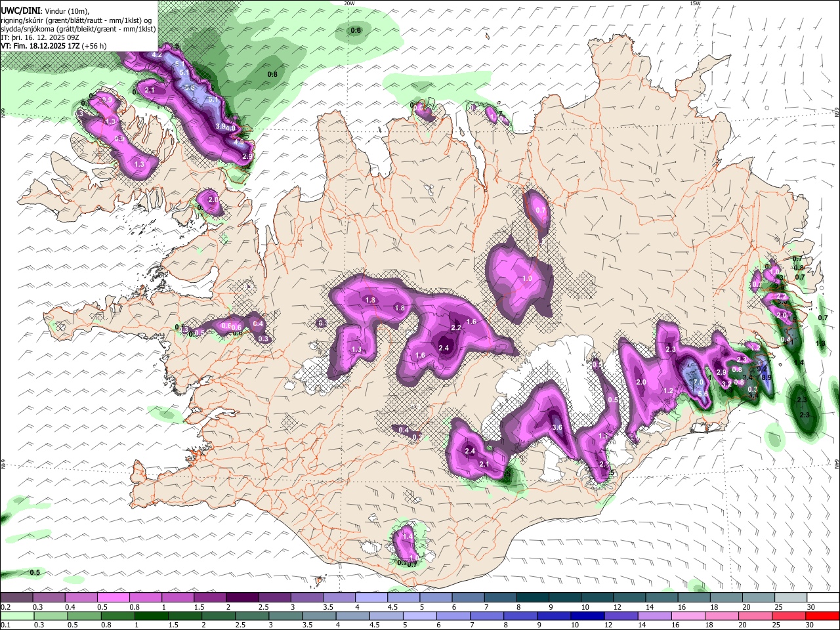Select upper legend swatch between 0.2 and 0.3

point(16,597)
